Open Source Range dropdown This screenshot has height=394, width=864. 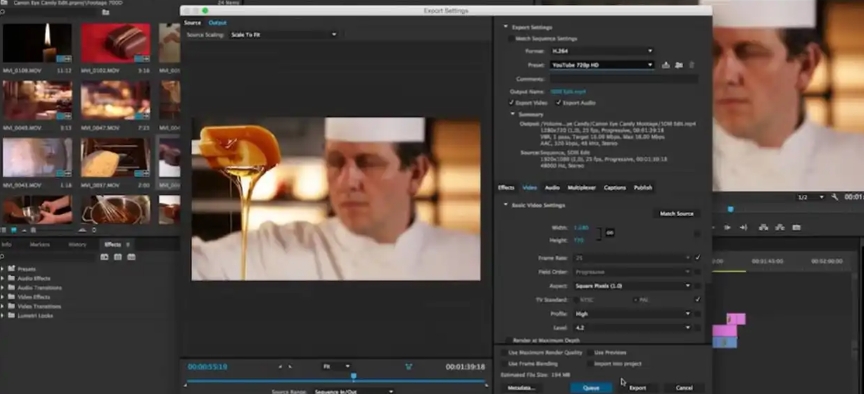[353, 392]
